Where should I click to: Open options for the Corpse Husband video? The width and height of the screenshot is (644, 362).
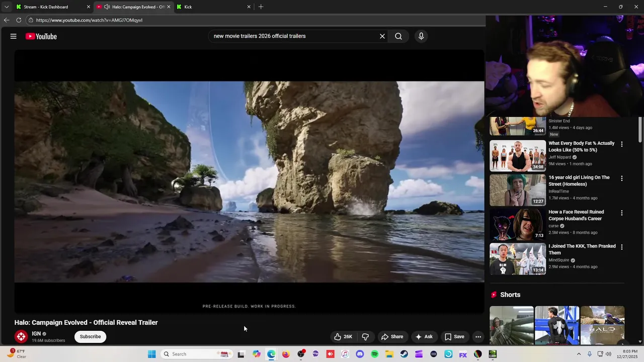[x=621, y=213]
